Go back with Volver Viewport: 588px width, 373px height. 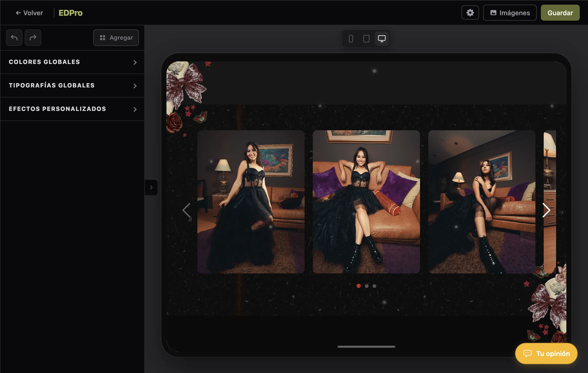(x=29, y=13)
